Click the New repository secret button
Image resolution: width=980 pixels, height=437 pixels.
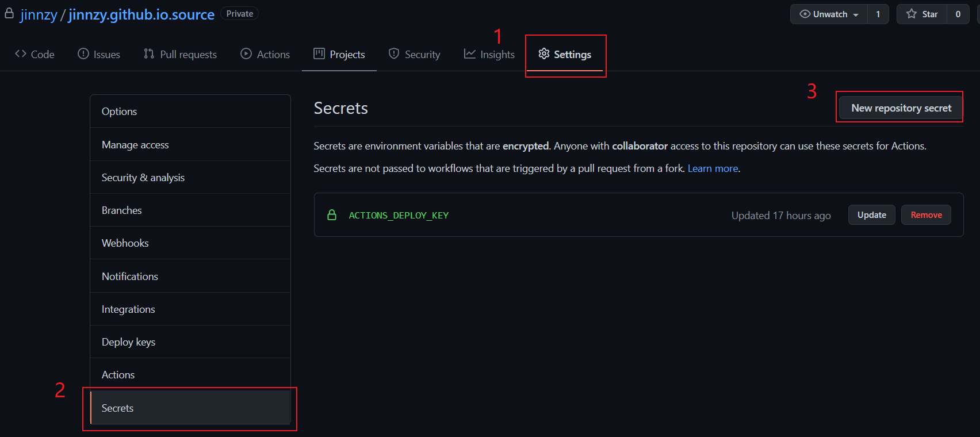(901, 108)
